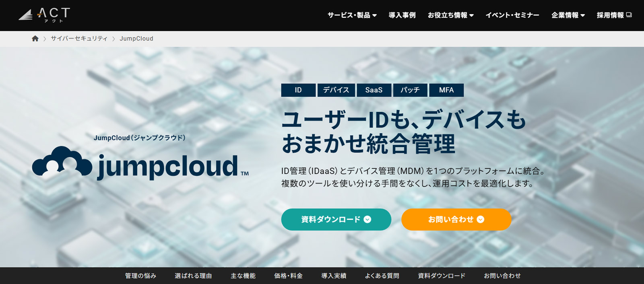Jump to お問い合わせ in bottom nav
Image resolution: width=644 pixels, height=284 pixels.
point(502,276)
